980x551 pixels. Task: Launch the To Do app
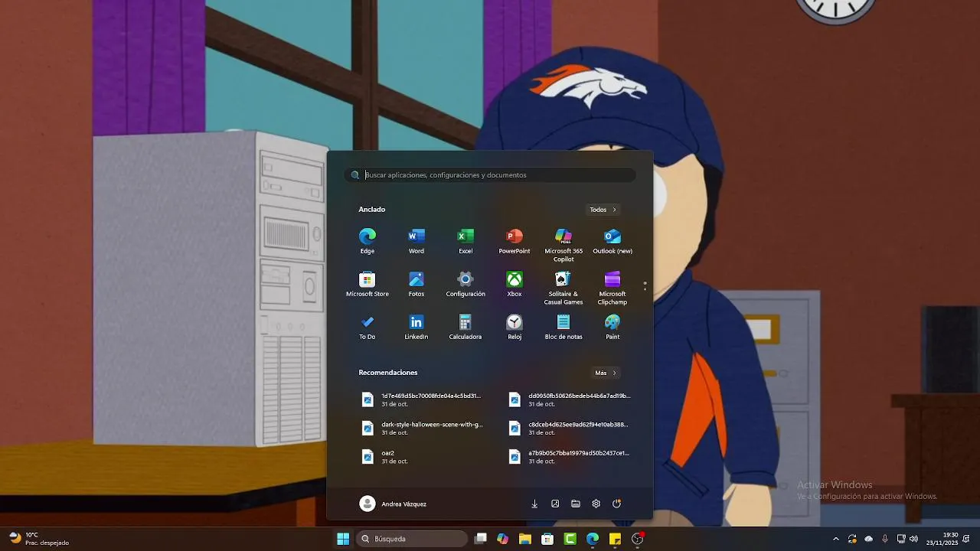pos(367,327)
